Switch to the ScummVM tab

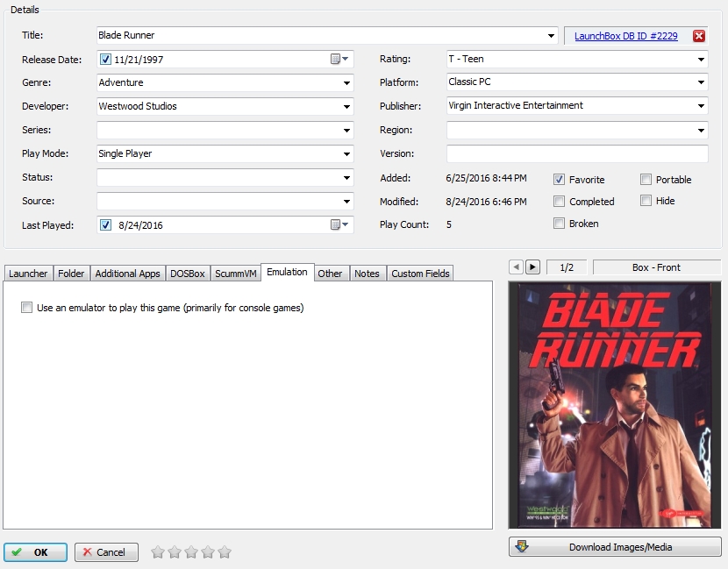coord(236,274)
